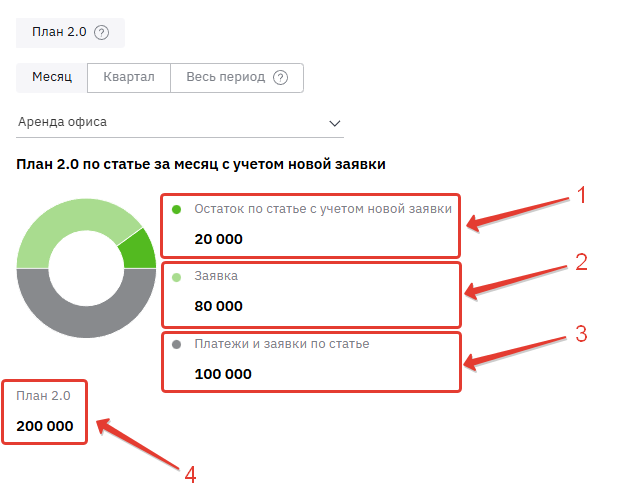This screenshot has height=499, width=643.
Task: Click help icon beside Весь период
Action: (x=281, y=78)
